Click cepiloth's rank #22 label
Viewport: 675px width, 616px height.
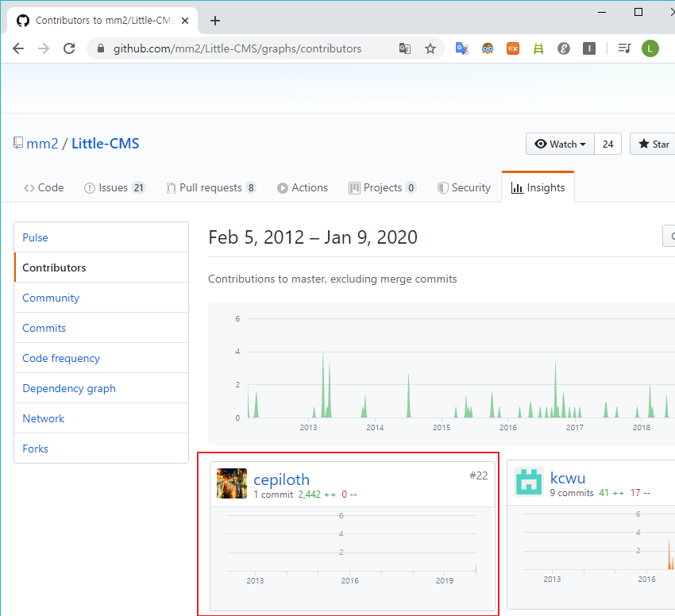tap(478, 475)
